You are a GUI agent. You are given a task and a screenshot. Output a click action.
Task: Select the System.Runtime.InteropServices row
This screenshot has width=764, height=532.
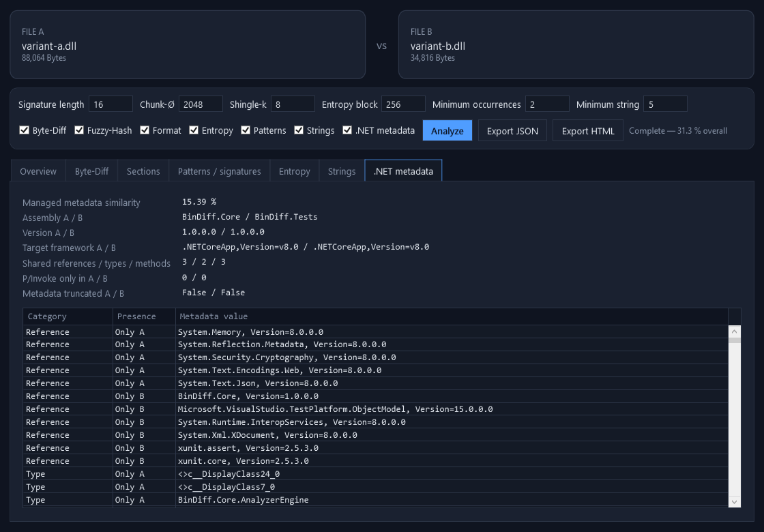pyautogui.click(x=375, y=422)
